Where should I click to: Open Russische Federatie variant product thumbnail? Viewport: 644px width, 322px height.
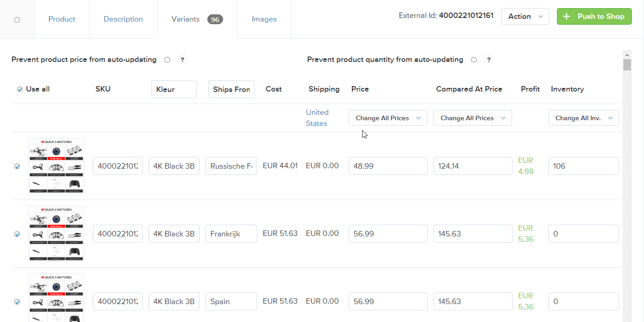[56, 166]
